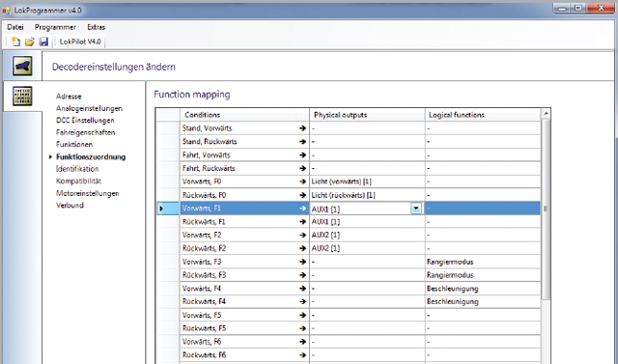Select the Fahrt, Vorwärts row
Screen dimensions: 618x364
(x=349, y=154)
